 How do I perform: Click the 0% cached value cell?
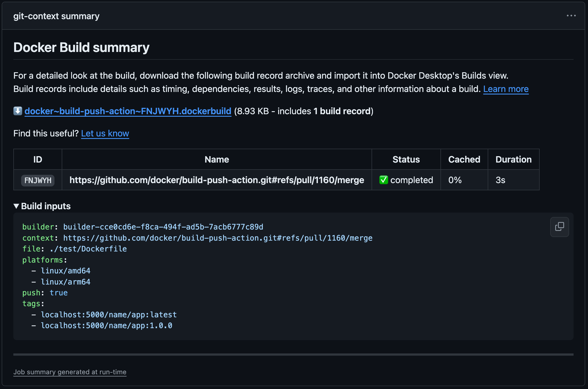455,180
